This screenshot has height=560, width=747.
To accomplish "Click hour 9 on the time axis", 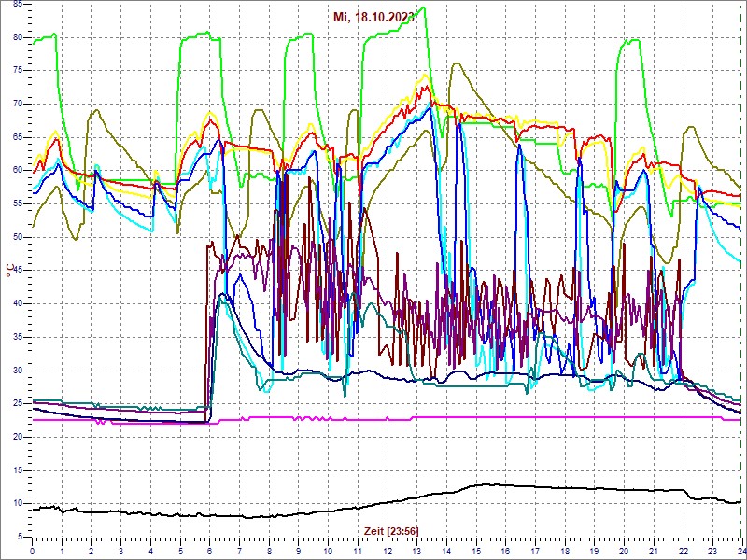I will pyautogui.click(x=298, y=551).
